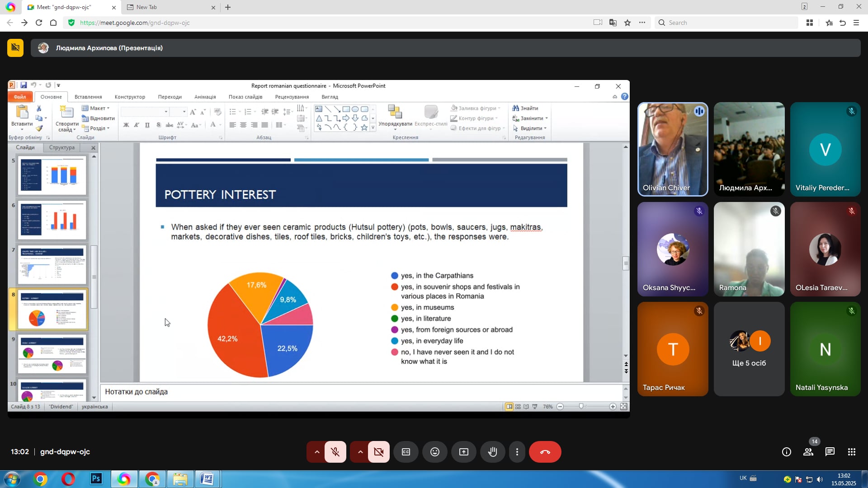
Task: Leave the call with red hang-up button
Action: click(545, 452)
